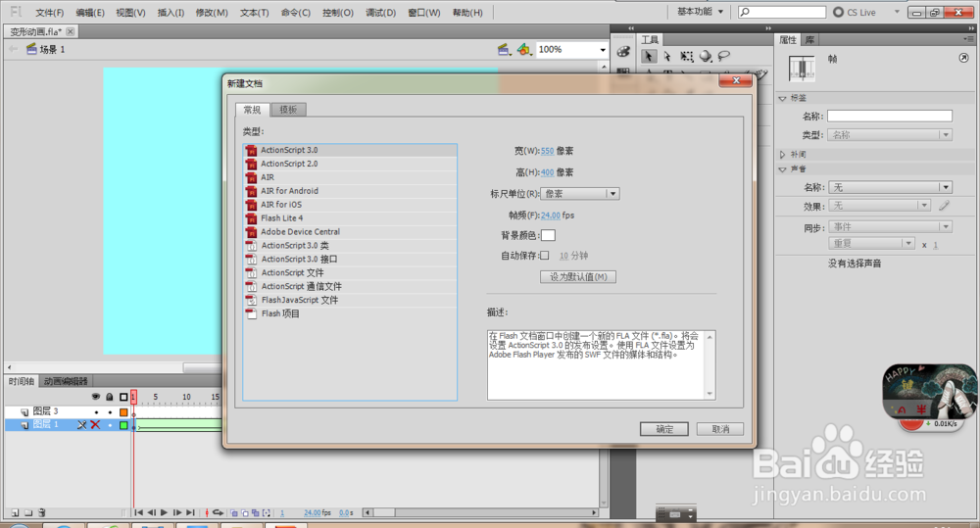This screenshot has width=980, height=528.
Task: Collapse the 声音 section
Action: point(782,169)
